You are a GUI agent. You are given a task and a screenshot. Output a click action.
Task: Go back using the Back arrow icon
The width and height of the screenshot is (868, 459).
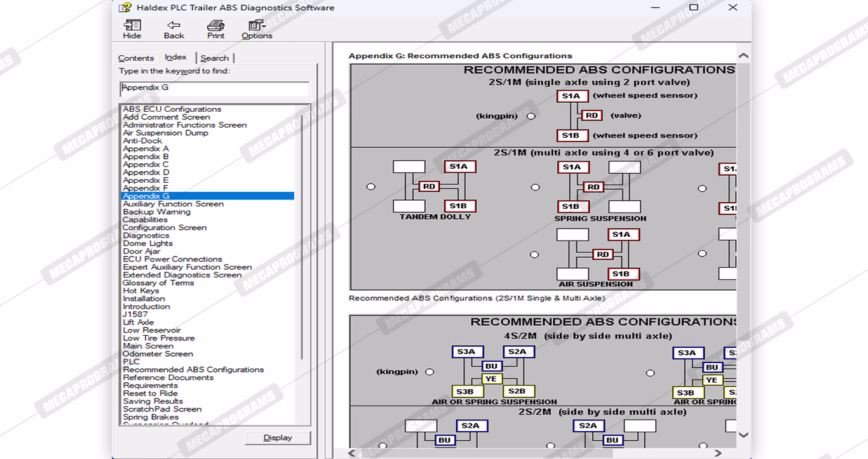[x=173, y=29]
